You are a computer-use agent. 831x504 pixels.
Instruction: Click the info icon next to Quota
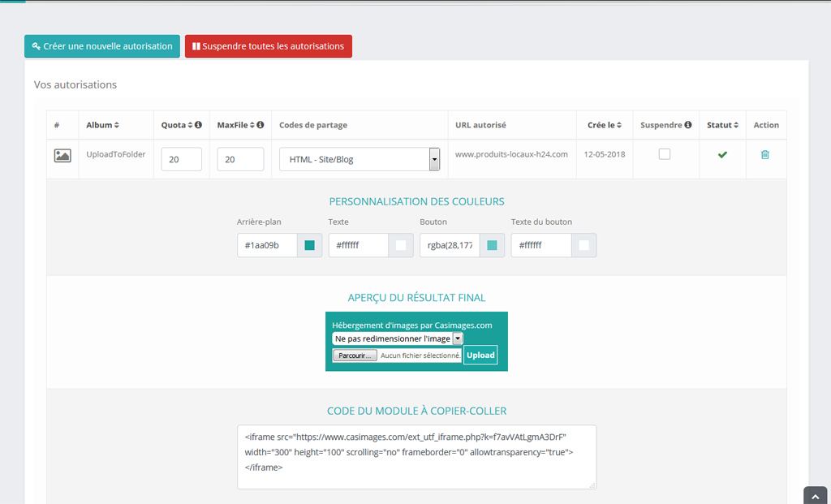click(198, 125)
